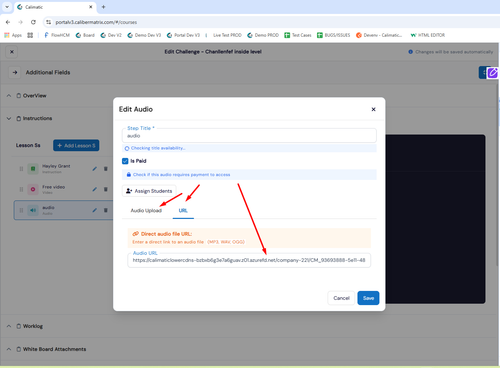
Task: Close the Calimatic browser tab
Action: (x=90, y=7)
